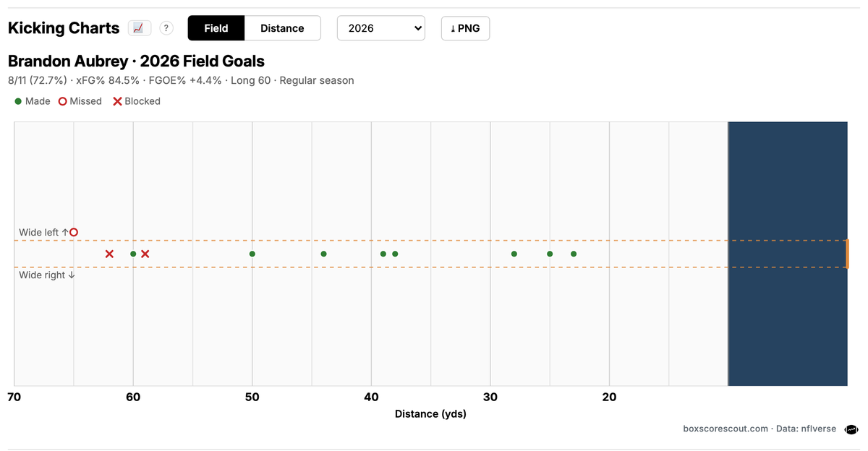Image resolution: width=868 pixels, height=451 pixels.
Task: Select the made kick dot at 28 yards
Action: pyautogui.click(x=514, y=254)
